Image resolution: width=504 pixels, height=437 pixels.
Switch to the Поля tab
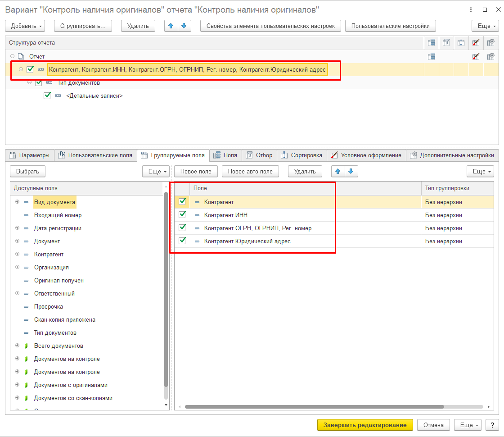(x=225, y=155)
